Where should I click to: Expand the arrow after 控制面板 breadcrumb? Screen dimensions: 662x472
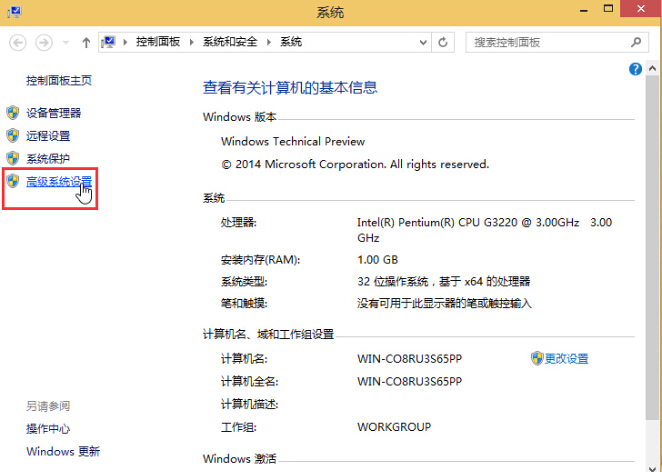(x=191, y=42)
